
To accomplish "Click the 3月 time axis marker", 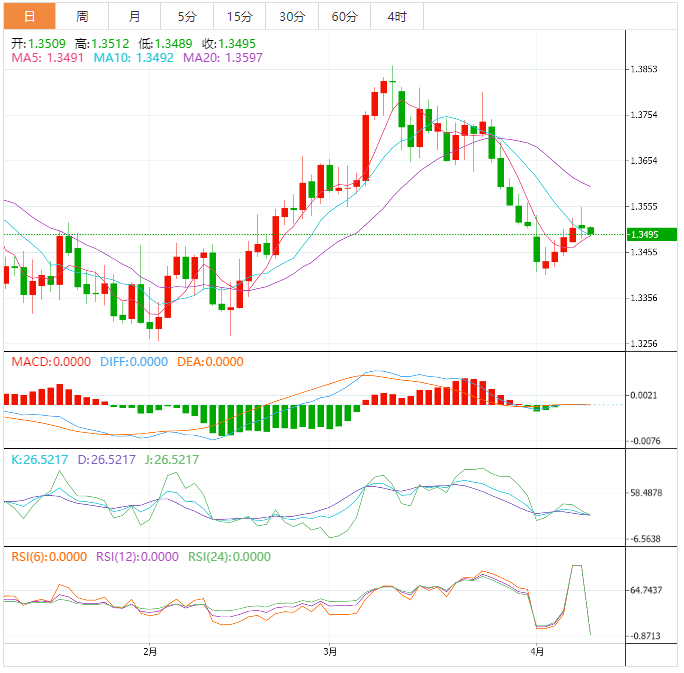I will 330,652.
